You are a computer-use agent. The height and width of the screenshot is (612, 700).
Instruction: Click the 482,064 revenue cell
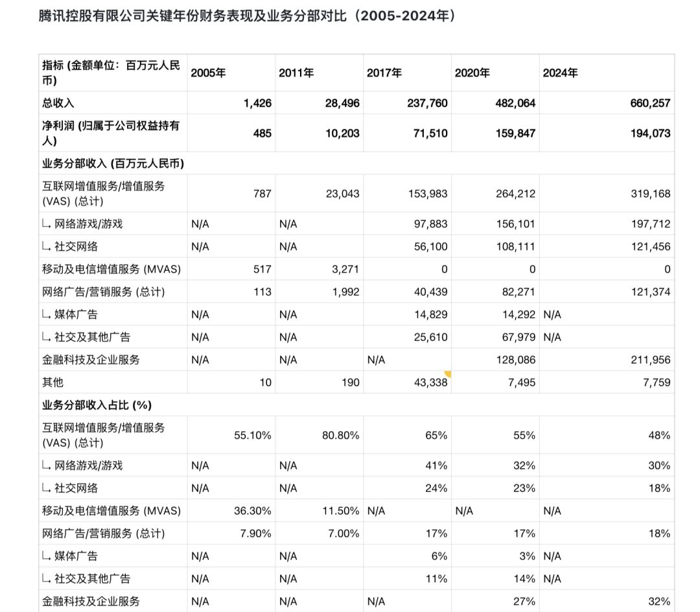tap(515, 103)
